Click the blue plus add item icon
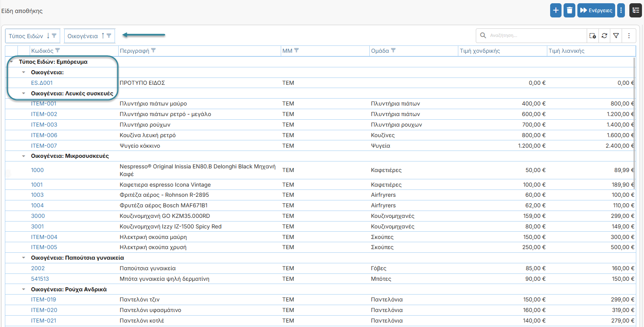This screenshot has height=327, width=644. coord(556,10)
